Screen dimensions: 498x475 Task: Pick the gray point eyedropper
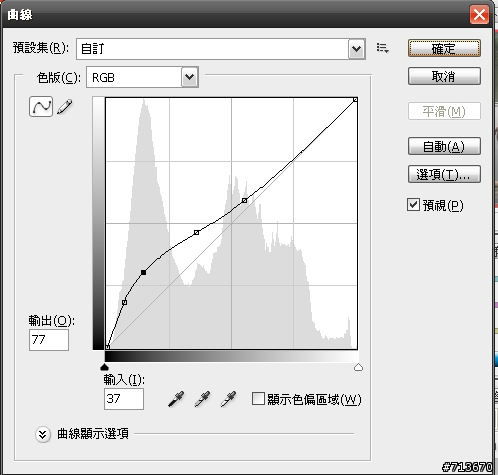tap(202, 399)
